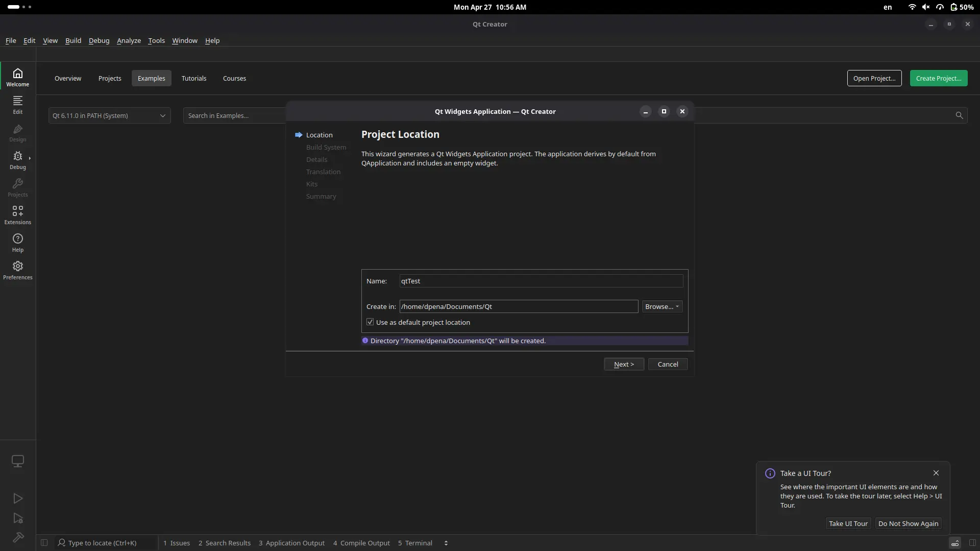Image resolution: width=980 pixels, height=551 pixels.
Task: Switch to Design mode
Action: (18, 132)
